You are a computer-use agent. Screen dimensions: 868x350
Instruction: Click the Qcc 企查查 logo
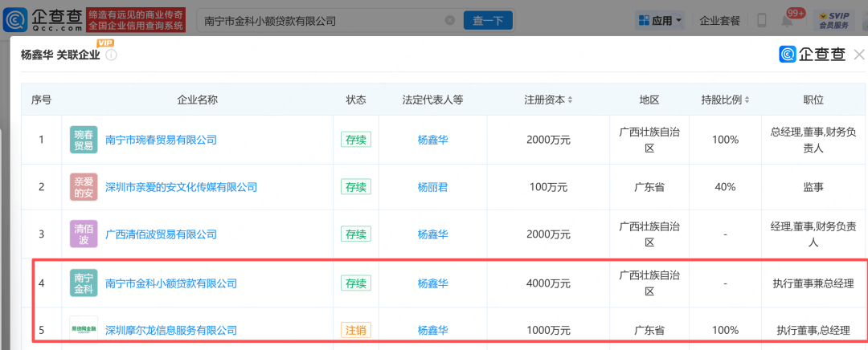coord(43,20)
